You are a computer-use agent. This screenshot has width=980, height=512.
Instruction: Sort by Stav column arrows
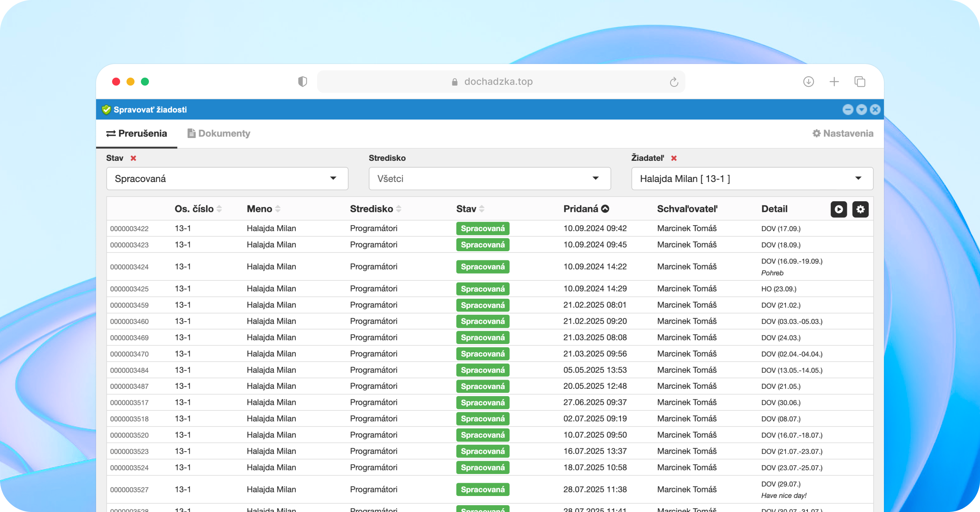pyautogui.click(x=482, y=209)
